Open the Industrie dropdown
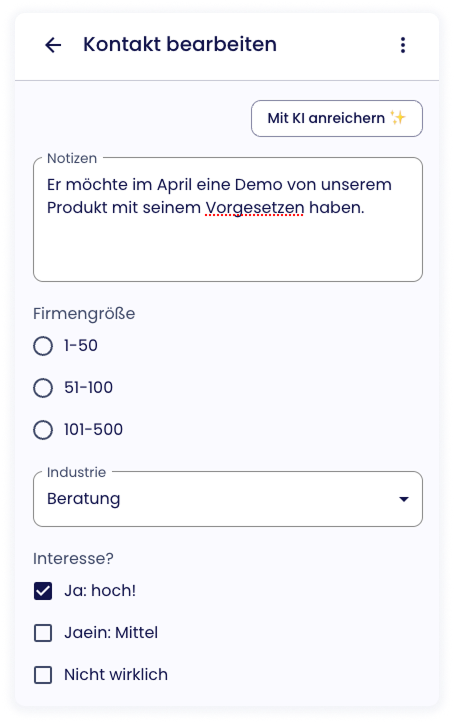The image size is (454, 723). pos(228,499)
